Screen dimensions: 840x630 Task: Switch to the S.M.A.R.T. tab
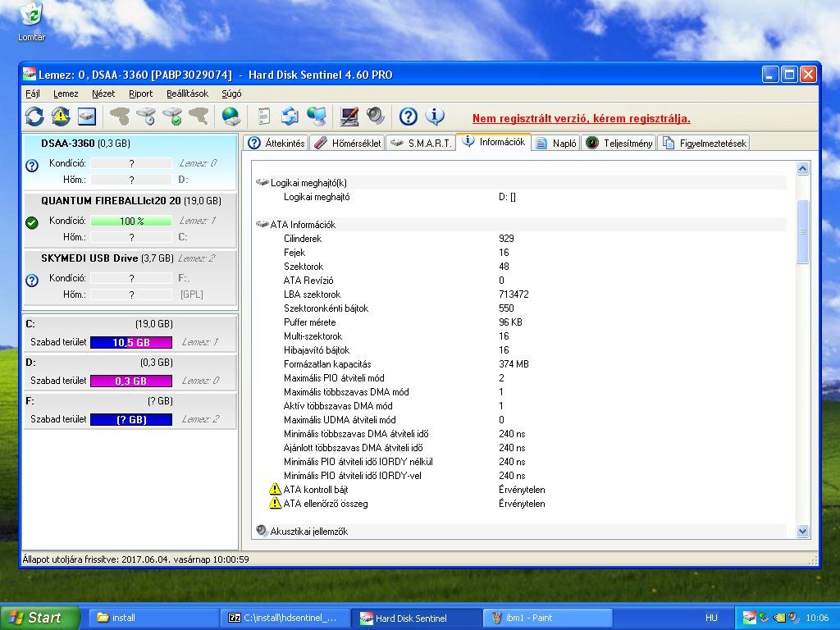point(421,143)
